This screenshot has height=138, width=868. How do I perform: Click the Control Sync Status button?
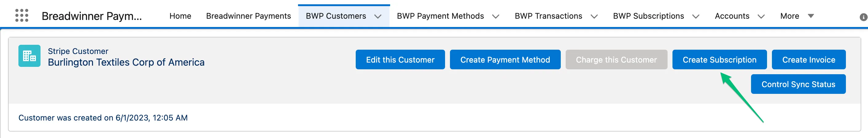(798, 84)
